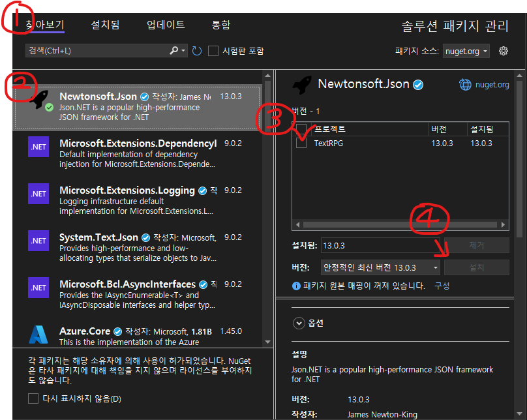Click the 설치 button
The height and width of the screenshot is (420, 527).
click(x=477, y=268)
